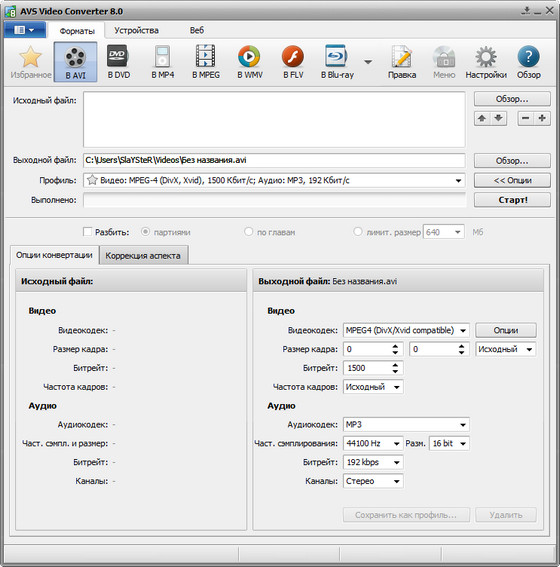560x567 pixels.
Task: Click the Старт! button
Action: click(x=512, y=200)
